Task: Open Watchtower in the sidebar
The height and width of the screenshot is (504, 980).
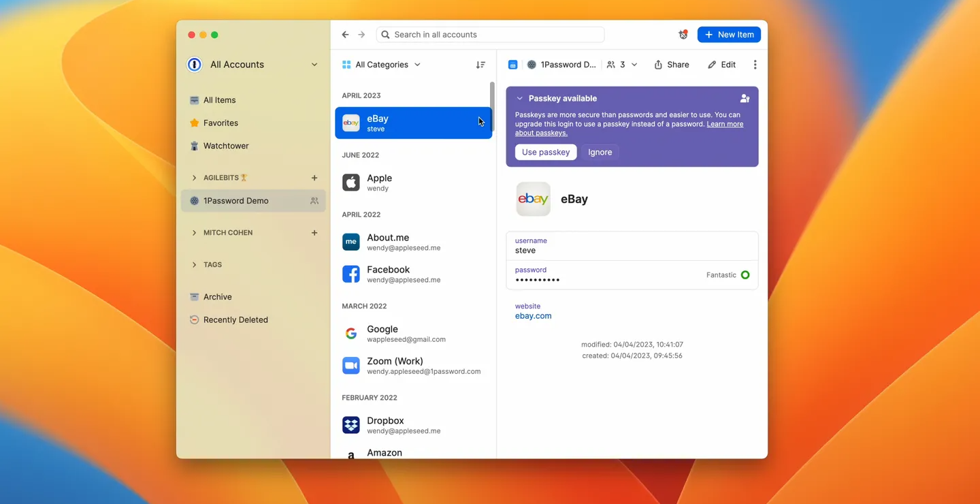Action: coord(253,146)
